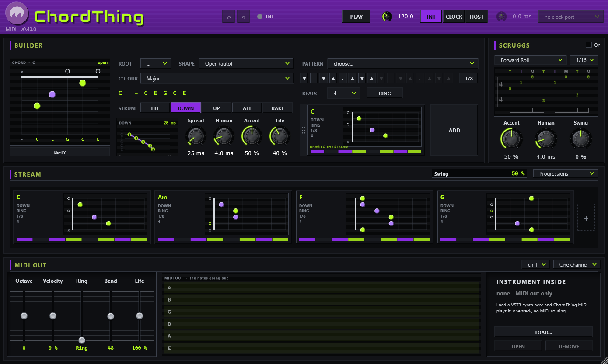
Task: Click the Builder Life knob showing 40 %
Action: tap(280, 136)
